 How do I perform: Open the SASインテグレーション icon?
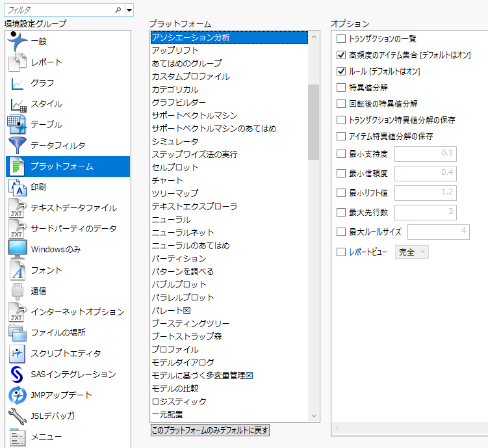[x=17, y=375]
